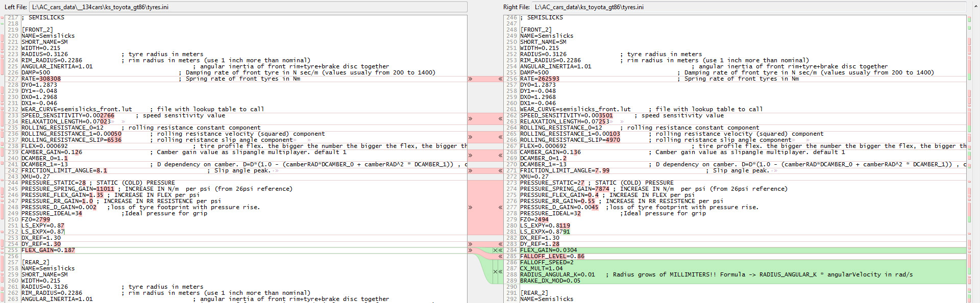Click the left-edge difference overview strip

pyautogui.click(x=2, y=153)
